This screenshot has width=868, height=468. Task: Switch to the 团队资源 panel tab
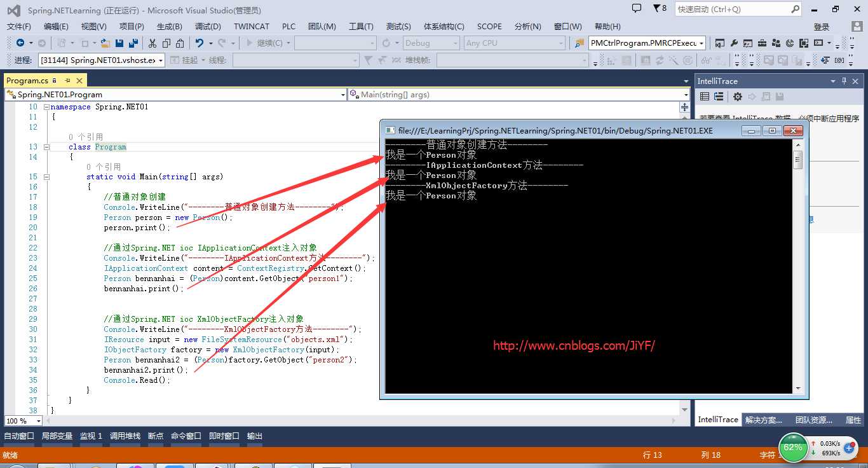[x=813, y=420]
